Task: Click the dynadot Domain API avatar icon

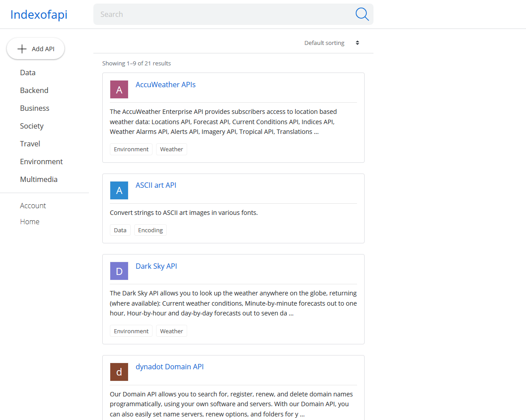Action: 119,372
